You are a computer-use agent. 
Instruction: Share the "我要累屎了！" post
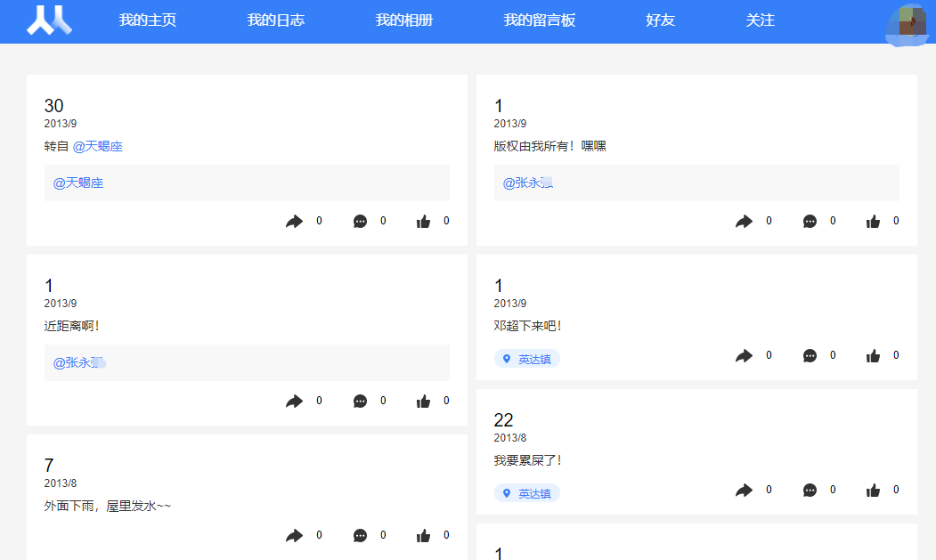(x=745, y=490)
